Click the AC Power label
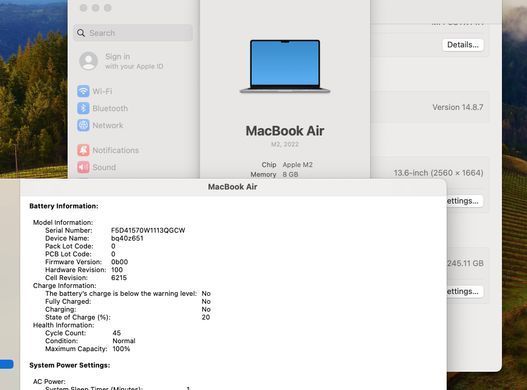Viewport: 527px width, 390px height. 49,382
